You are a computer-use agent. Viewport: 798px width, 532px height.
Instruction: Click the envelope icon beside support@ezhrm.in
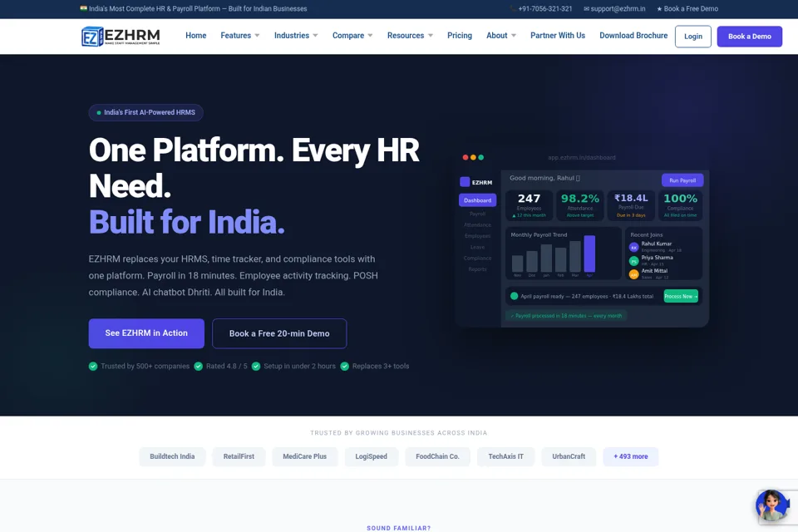(586, 8)
